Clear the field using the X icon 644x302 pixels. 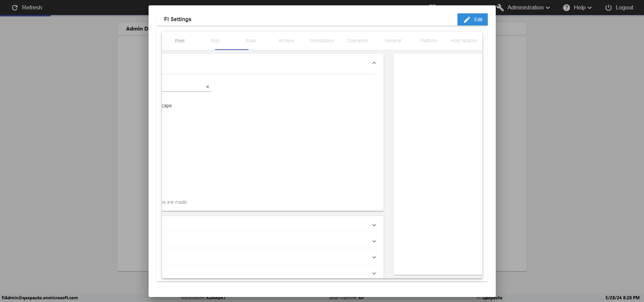point(208,87)
